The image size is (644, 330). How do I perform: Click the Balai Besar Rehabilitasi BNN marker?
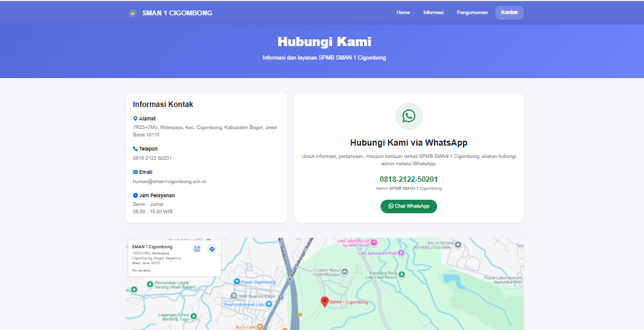458,245
